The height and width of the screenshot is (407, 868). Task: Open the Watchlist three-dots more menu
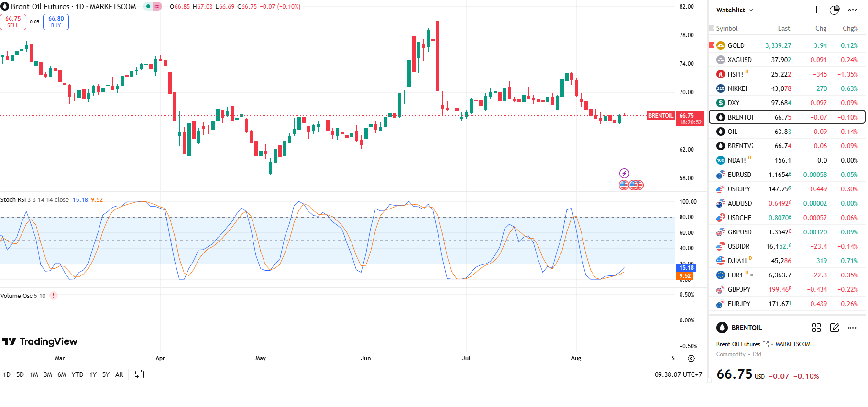[x=853, y=10]
